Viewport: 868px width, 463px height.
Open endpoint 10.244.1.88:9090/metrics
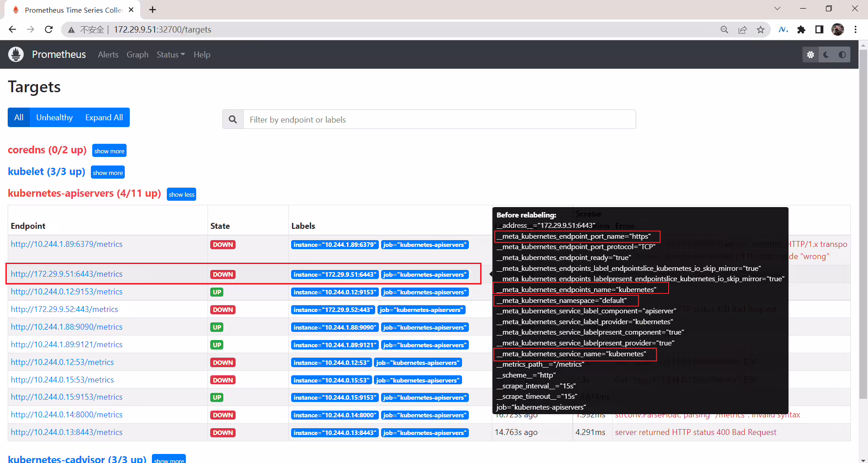[x=66, y=327]
